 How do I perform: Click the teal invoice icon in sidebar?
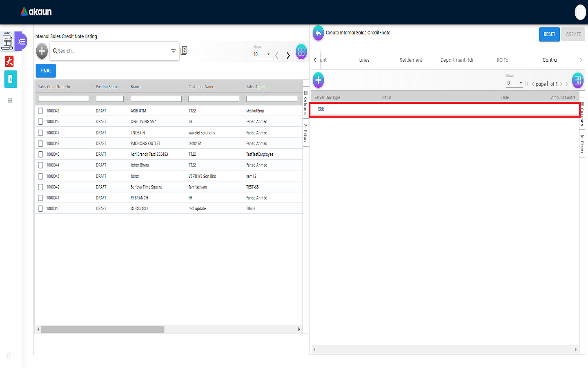[11, 79]
